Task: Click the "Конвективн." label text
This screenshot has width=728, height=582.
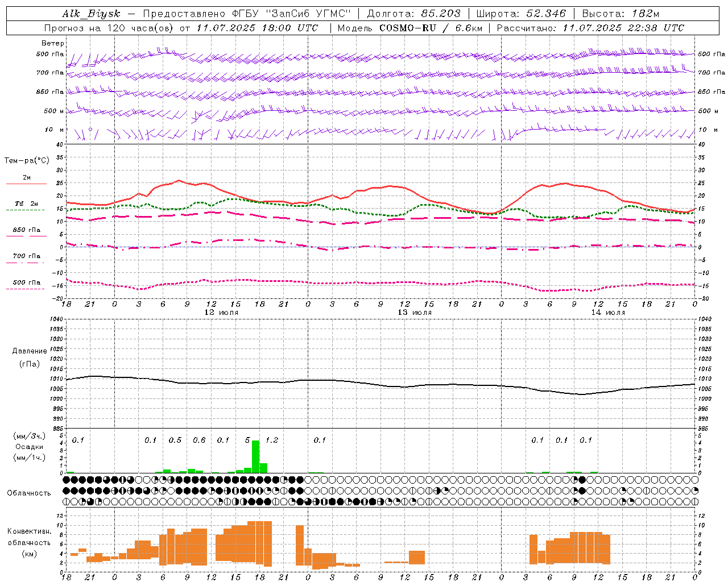Action: click(30, 531)
